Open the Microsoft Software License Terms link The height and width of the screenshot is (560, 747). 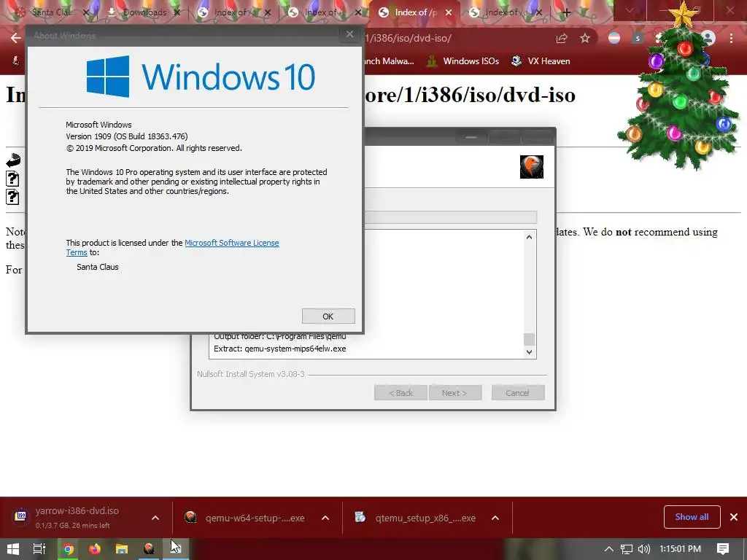pos(231,243)
